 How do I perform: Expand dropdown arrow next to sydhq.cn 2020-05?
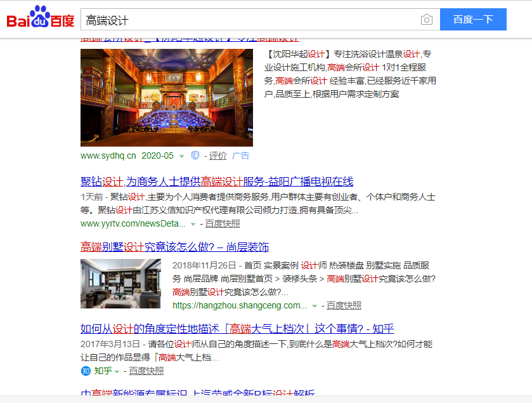181,156
